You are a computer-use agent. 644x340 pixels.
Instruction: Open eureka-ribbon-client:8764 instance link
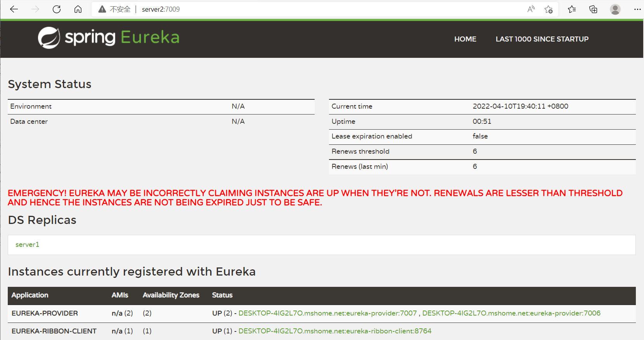tap(335, 331)
